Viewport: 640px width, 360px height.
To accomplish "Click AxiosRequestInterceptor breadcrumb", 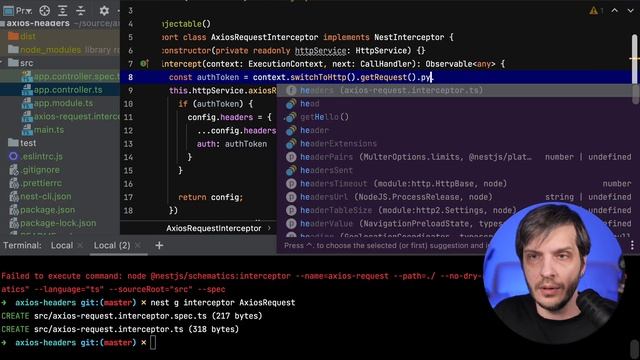I will 213,228.
